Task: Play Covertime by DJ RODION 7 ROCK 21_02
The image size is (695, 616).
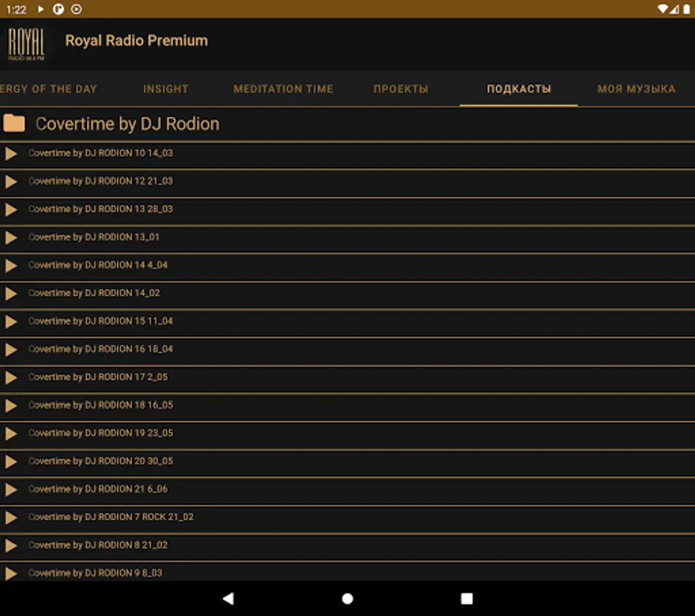Action: tap(11, 517)
